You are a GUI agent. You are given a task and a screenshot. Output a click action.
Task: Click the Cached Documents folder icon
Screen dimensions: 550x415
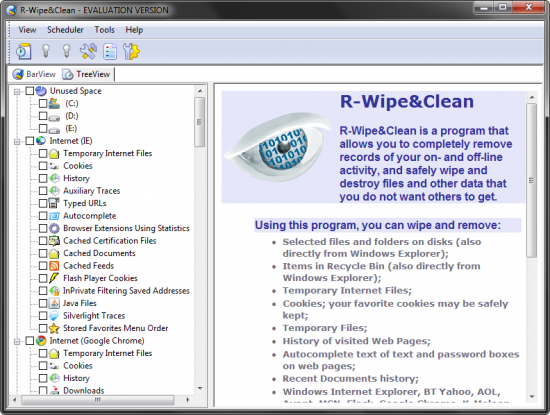click(x=54, y=253)
